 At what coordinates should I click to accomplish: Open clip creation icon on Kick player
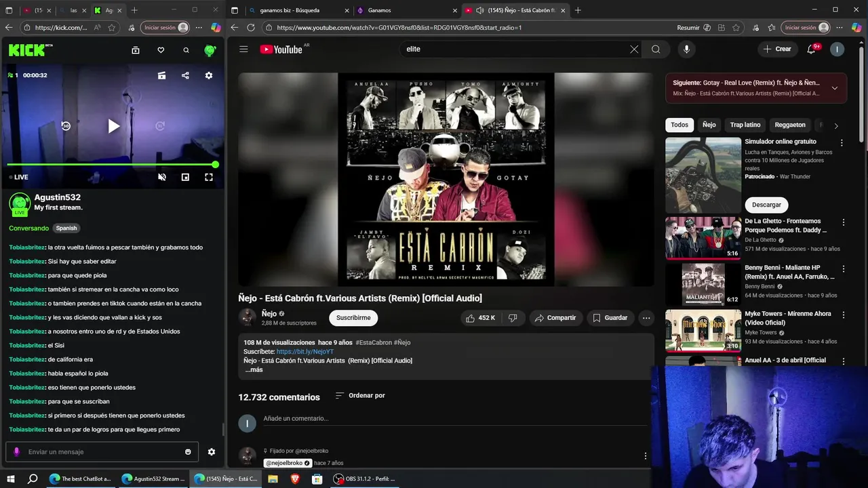pos(161,75)
